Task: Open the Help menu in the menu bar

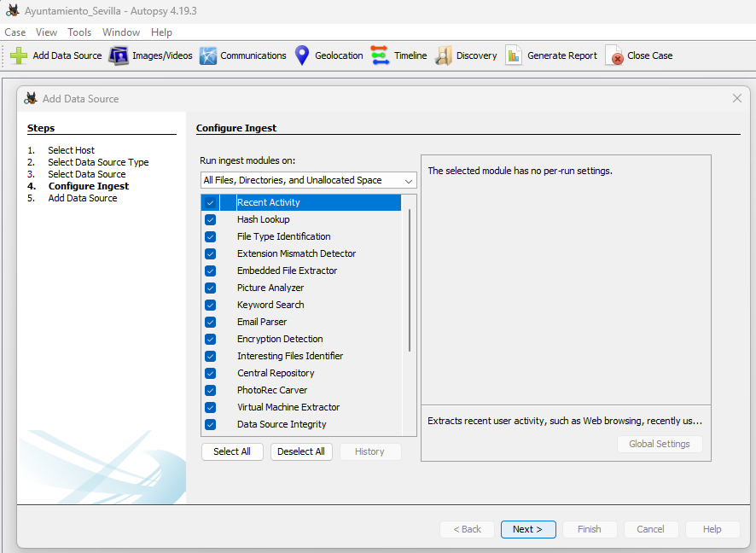Action: 161,32
